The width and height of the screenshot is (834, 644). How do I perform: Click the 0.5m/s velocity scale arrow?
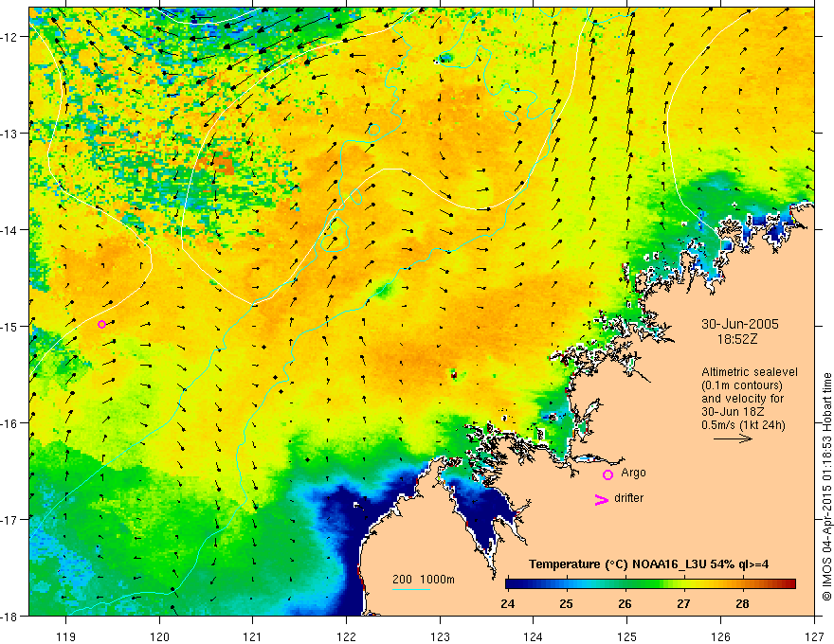[x=733, y=438]
